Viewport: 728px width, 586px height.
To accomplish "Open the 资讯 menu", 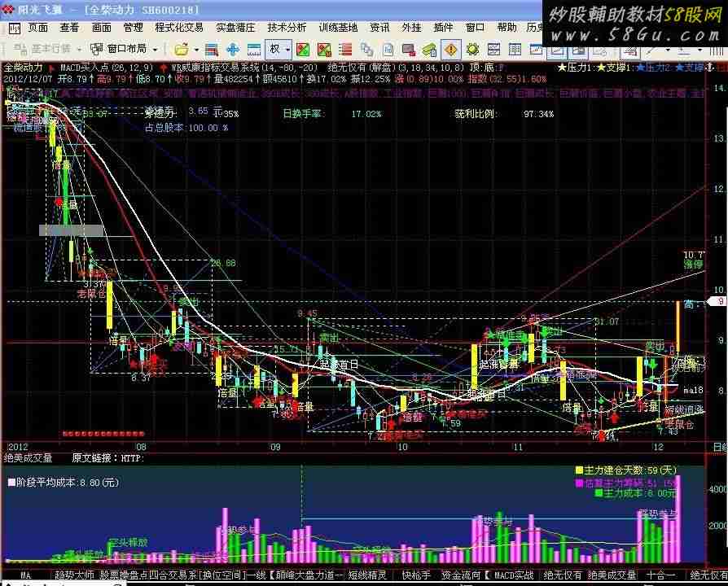I will 379,28.
